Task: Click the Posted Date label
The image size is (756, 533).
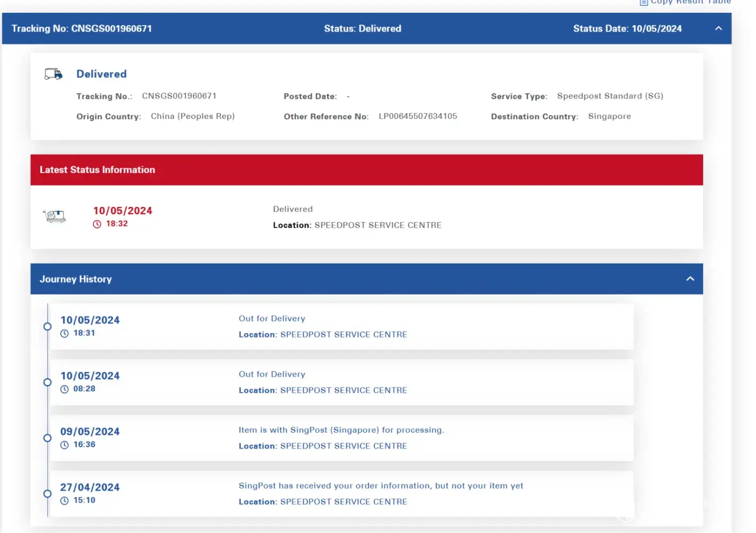Action: 310,96
